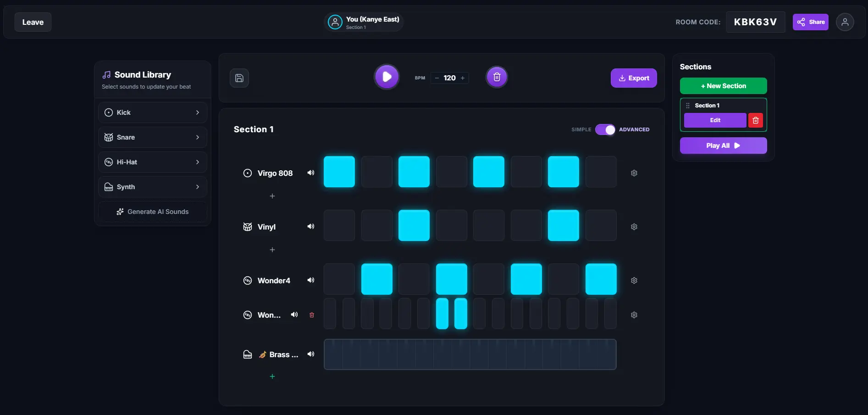
Task: Enable the first step of Vinyl track
Action: 339,225
